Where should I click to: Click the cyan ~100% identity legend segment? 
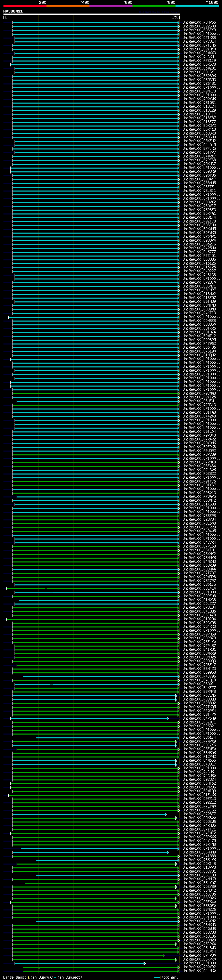tap(197, 6)
